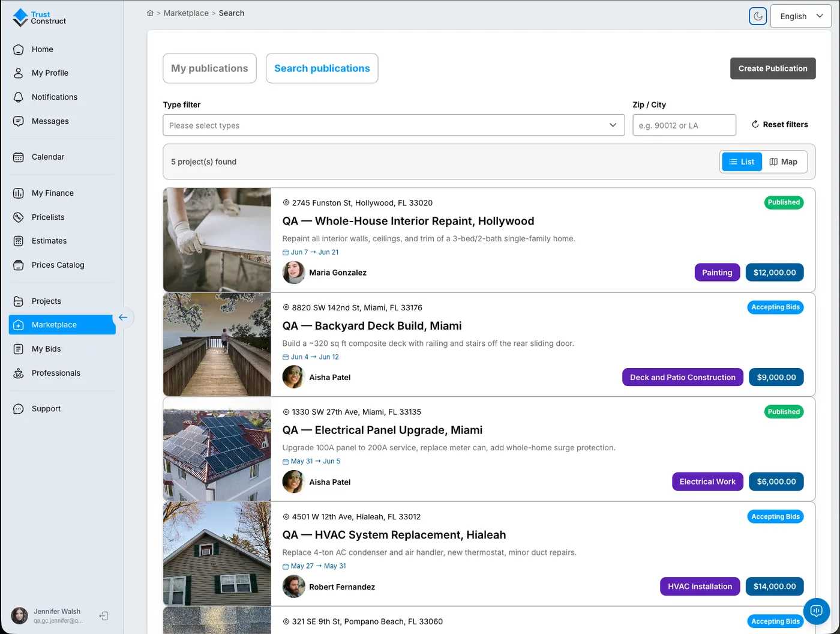Collapse the sidebar with arrow button
Screen dimensions: 840x634
(123, 318)
